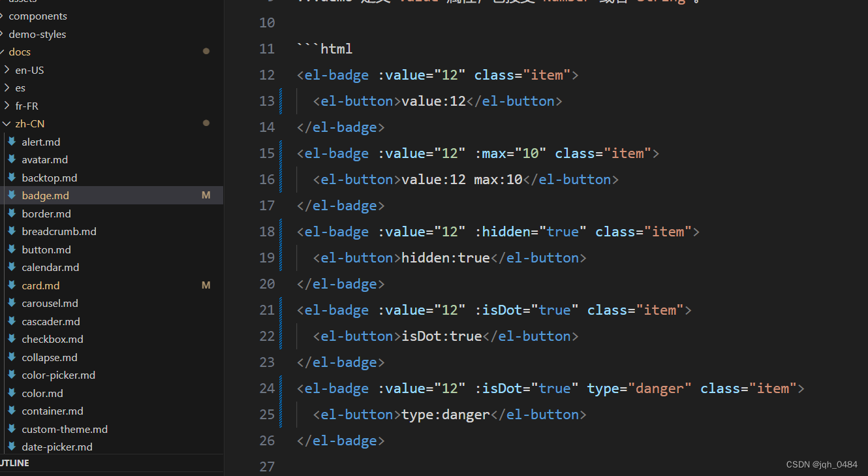Screen dimensions: 868x476
Task: Select checkbox.md in the file tree
Action: point(52,339)
